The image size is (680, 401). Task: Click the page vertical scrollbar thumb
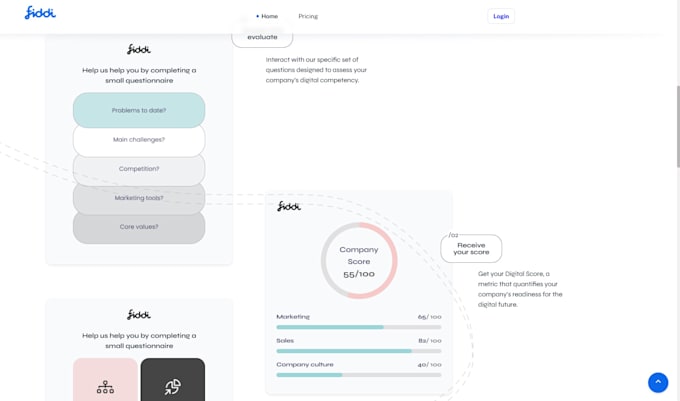tap(678, 126)
